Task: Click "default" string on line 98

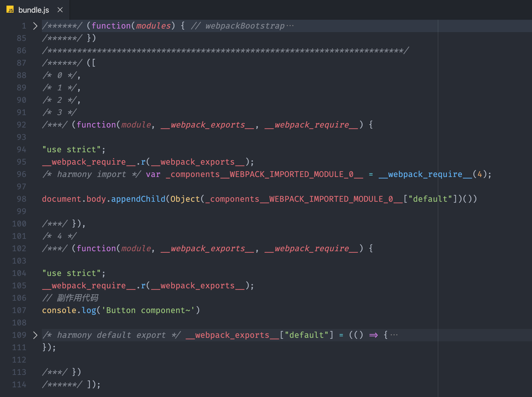Action: 430,199
